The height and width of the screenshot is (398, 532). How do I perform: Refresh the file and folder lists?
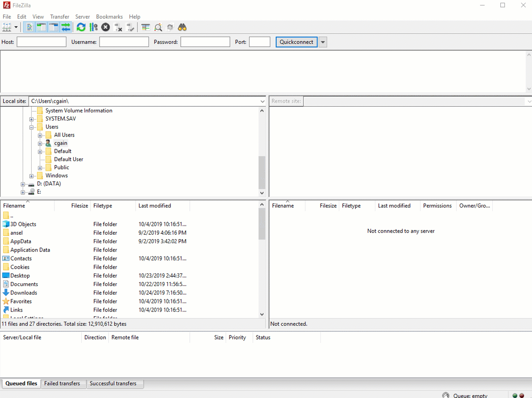click(81, 27)
